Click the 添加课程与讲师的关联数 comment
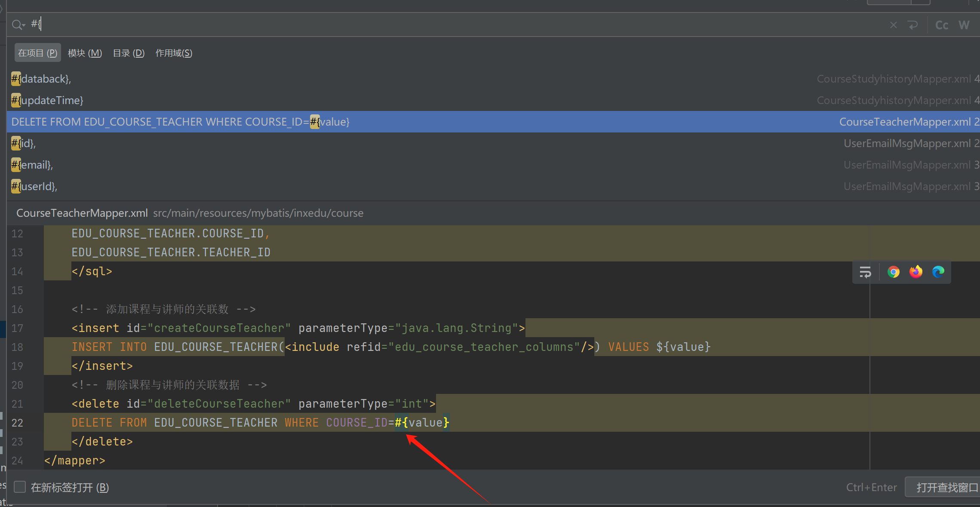Screen dimensions: 980x507 (x=167, y=309)
